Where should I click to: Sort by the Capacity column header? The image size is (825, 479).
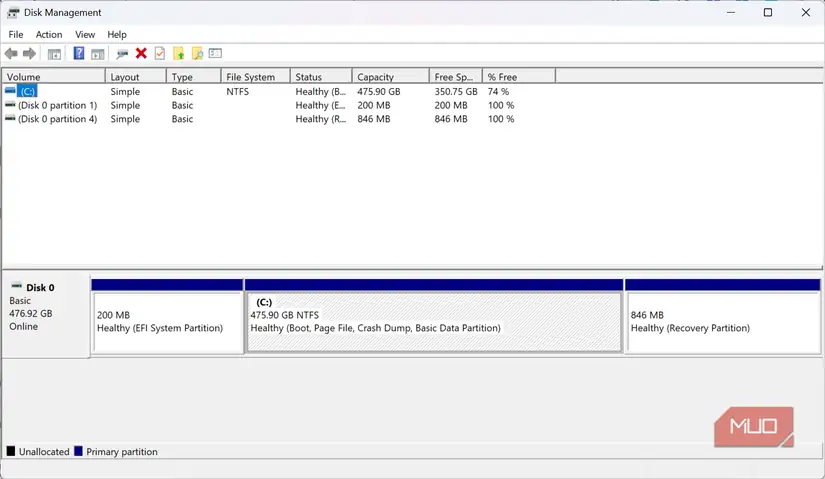point(390,77)
